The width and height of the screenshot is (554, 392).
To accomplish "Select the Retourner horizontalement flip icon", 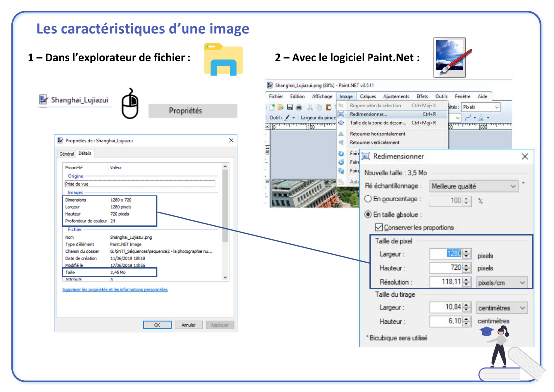I will (340, 134).
